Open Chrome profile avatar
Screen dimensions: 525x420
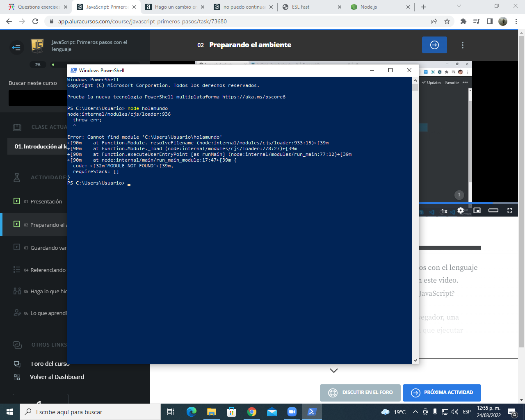tap(503, 21)
